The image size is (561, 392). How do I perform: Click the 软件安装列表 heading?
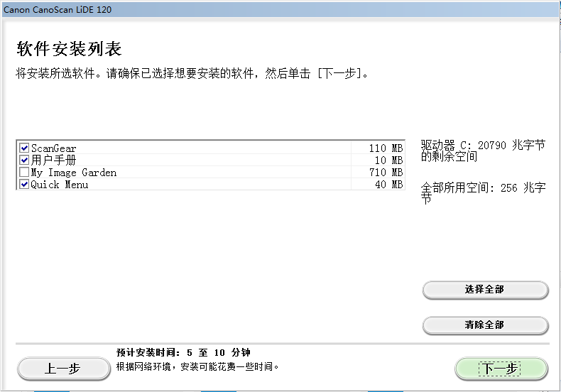[x=69, y=48]
